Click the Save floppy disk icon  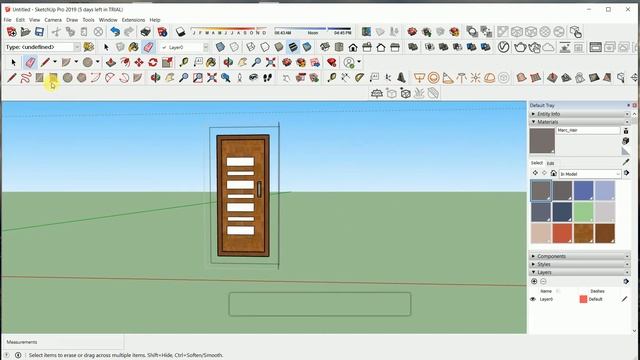point(39,32)
